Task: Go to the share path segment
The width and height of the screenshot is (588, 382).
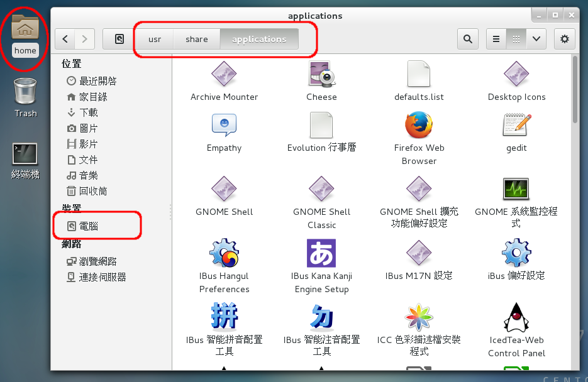Action: tap(196, 39)
